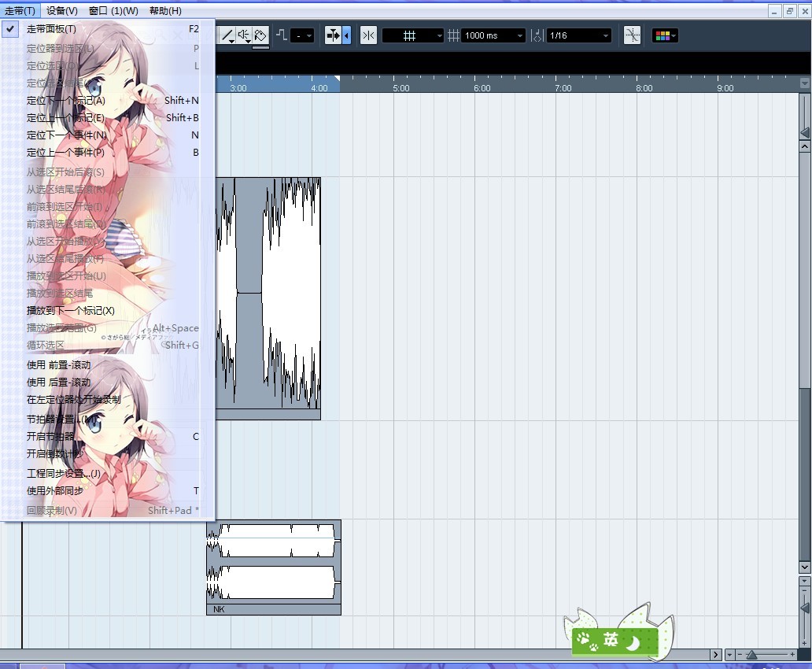Viewport: 812px width, 669px height.
Task: Select the Color paint bucket tool
Action: coord(260,35)
